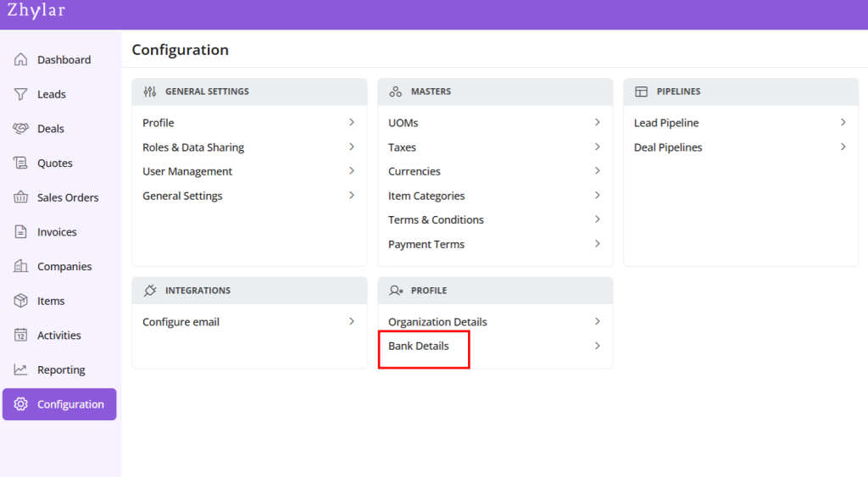The height and width of the screenshot is (477, 868).
Task: Click the arrow beside Lead Pipeline
Action: 843,123
